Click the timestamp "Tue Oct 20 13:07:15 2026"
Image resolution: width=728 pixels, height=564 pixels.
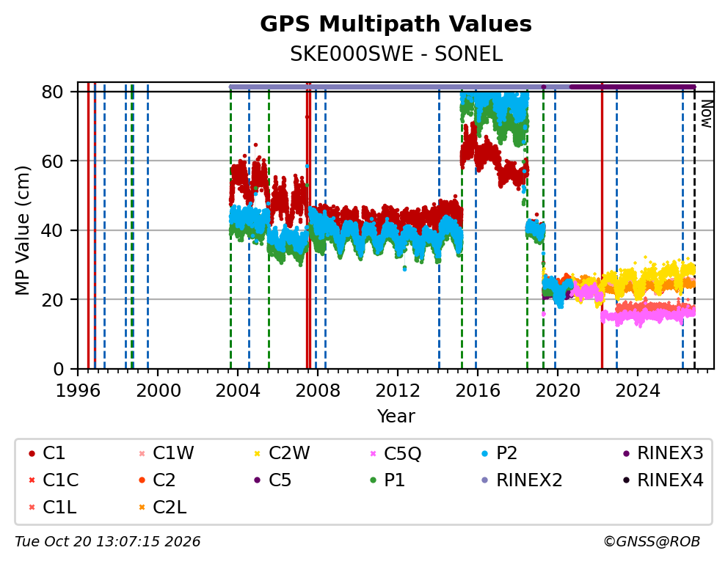tap(108, 541)
